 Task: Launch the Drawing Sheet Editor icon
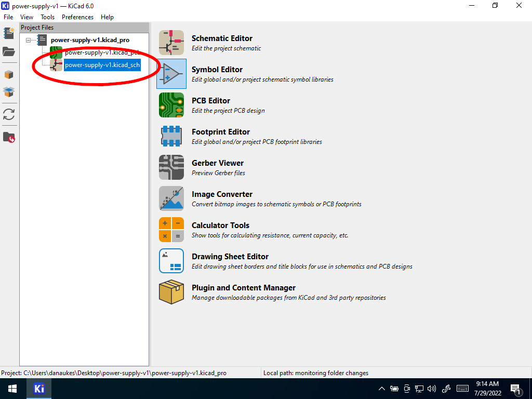click(x=171, y=261)
